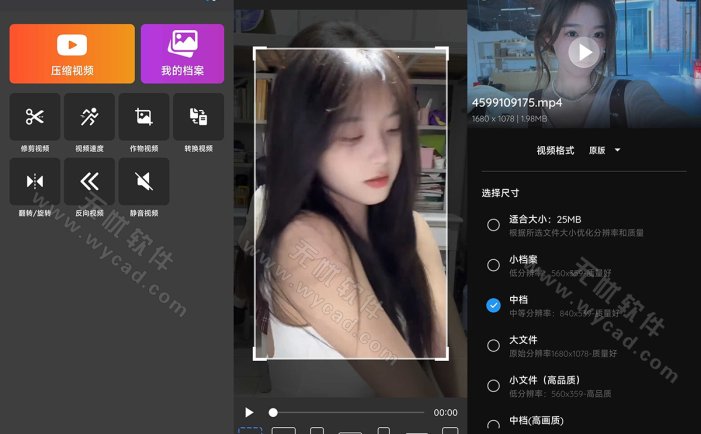Open the Video Speed runner icon (视频速度)

point(89,117)
